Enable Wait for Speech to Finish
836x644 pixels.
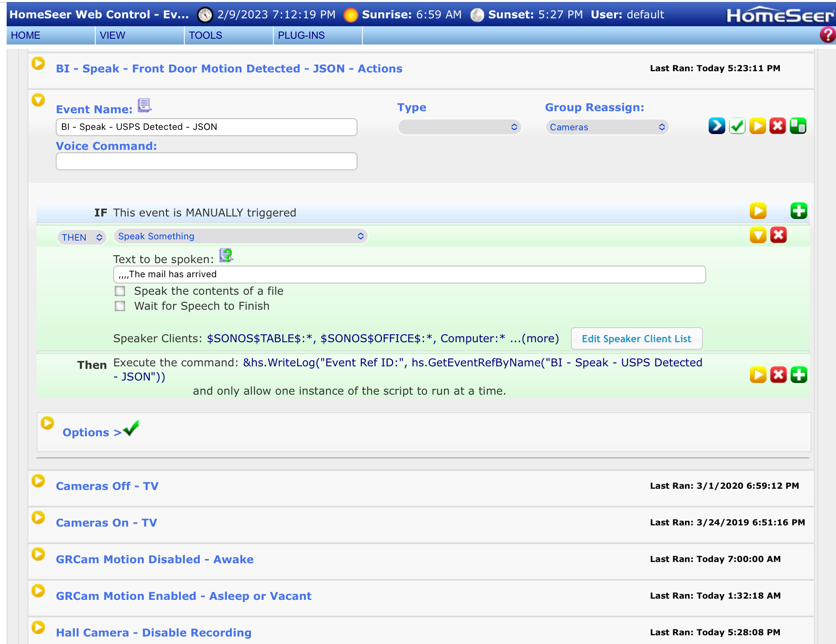[x=120, y=306]
